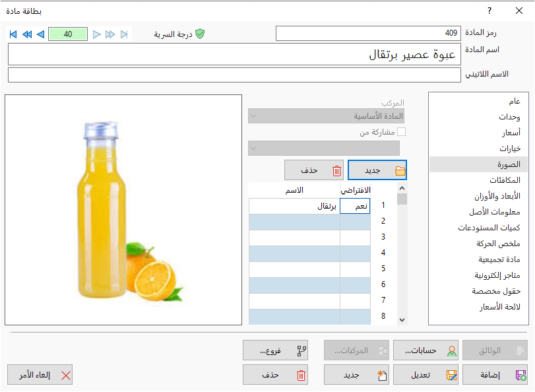The image size is (535, 392).
Task: Open the مادة تجميعية section
Action: (479, 259)
